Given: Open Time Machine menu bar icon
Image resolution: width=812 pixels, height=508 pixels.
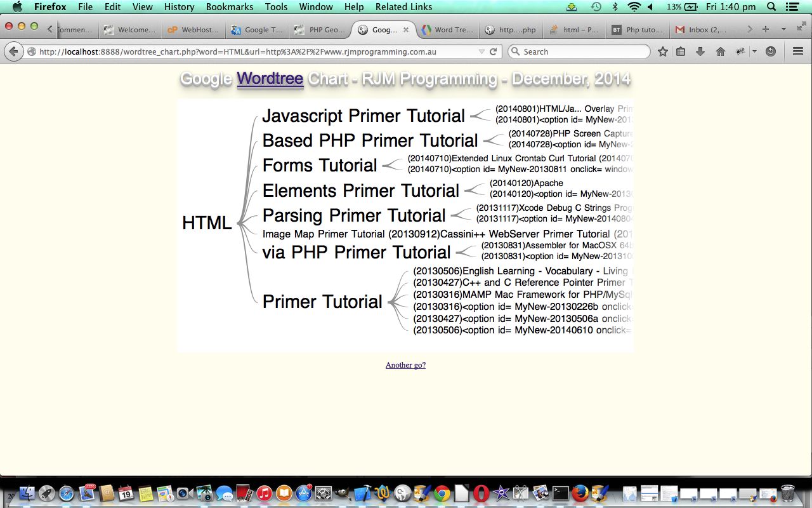Looking at the screenshot, I should click(x=596, y=7).
